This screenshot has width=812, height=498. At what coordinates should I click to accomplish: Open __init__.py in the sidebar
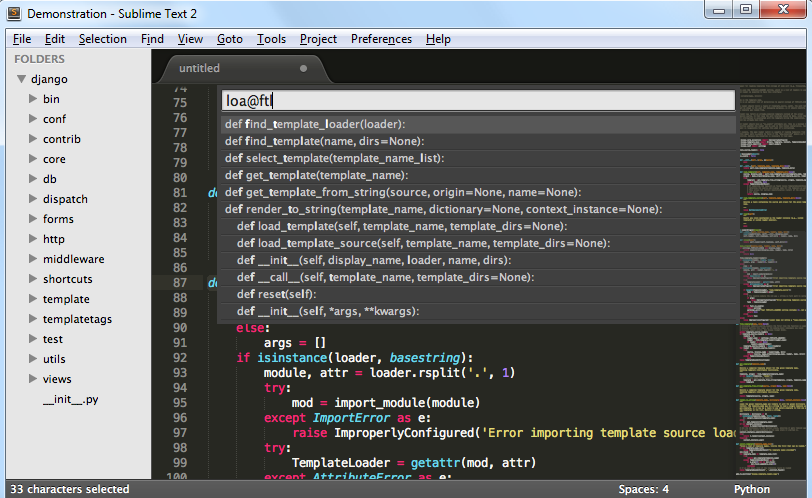(x=70, y=399)
